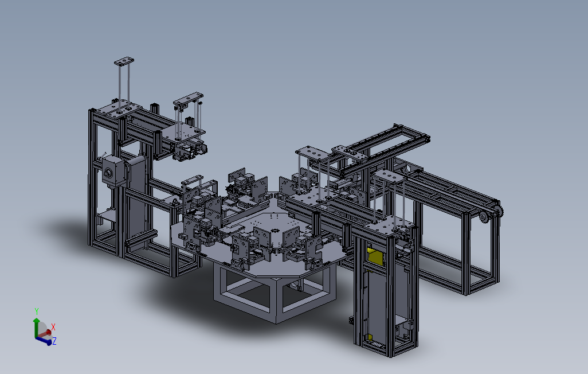Select the gearbox motor on left frame
The width and height of the screenshot is (588, 374).
[113, 172]
